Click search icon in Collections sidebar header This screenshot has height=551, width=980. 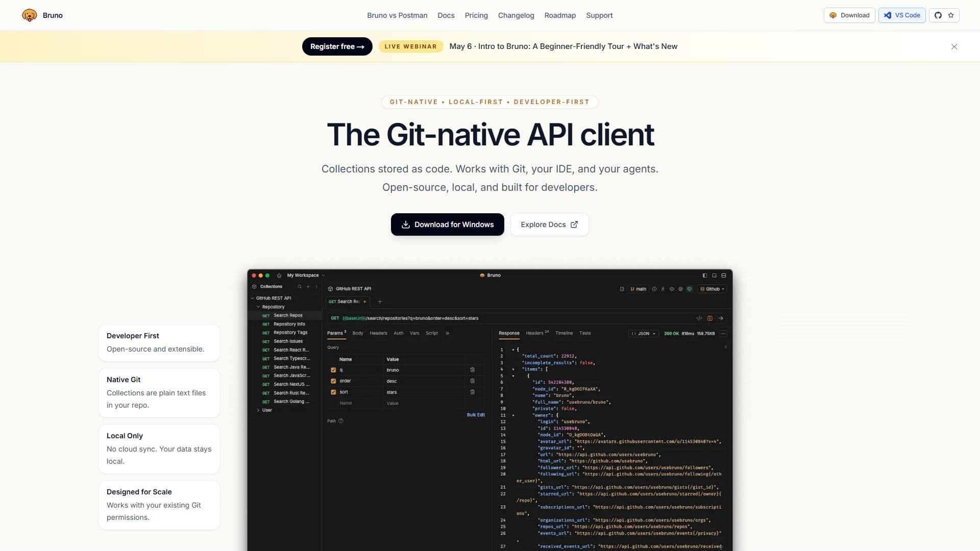coord(300,287)
